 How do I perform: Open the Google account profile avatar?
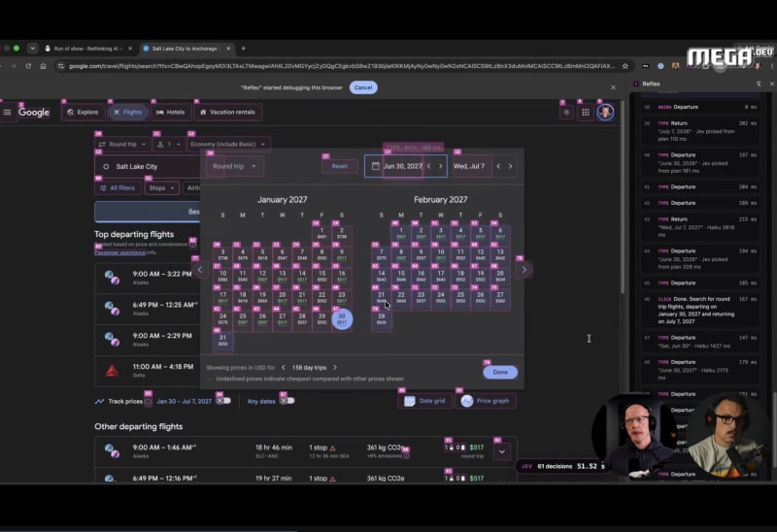point(605,112)
